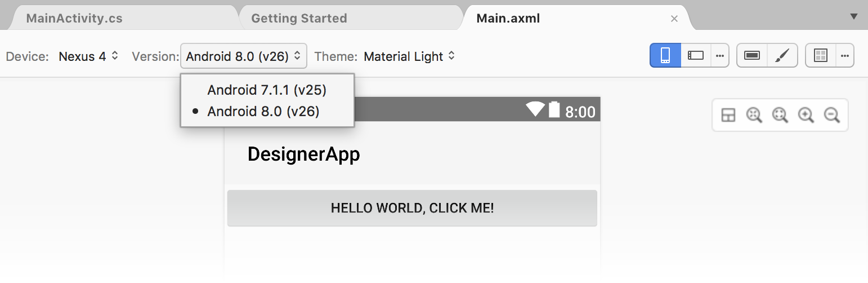Click highlight containers layout icon
Viewport: 868px width, 283px height.
click(x=728, y=116)
